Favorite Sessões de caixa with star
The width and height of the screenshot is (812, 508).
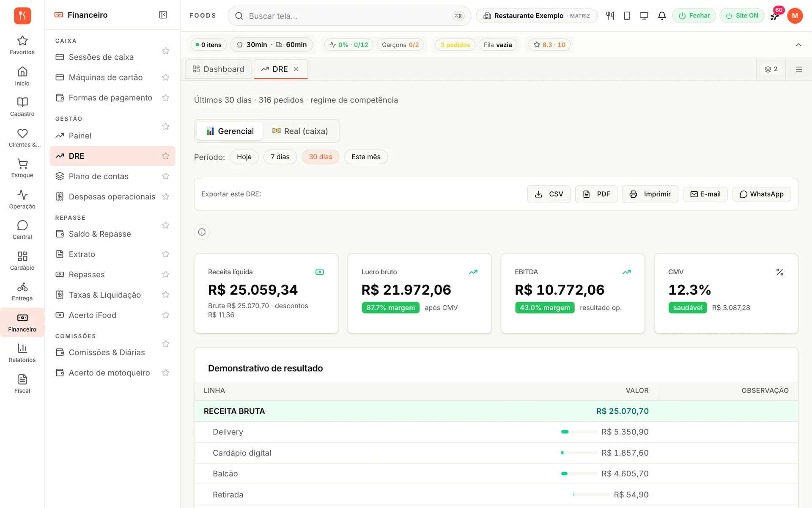(166, 51)
